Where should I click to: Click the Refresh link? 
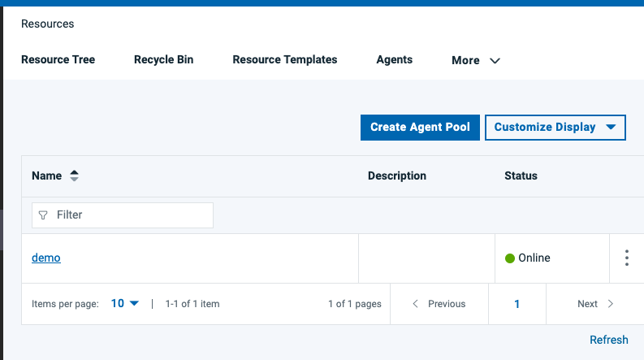(609, 340)
